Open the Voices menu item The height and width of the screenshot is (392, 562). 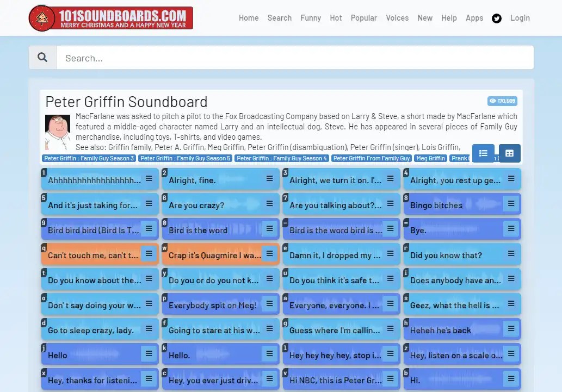397,18
